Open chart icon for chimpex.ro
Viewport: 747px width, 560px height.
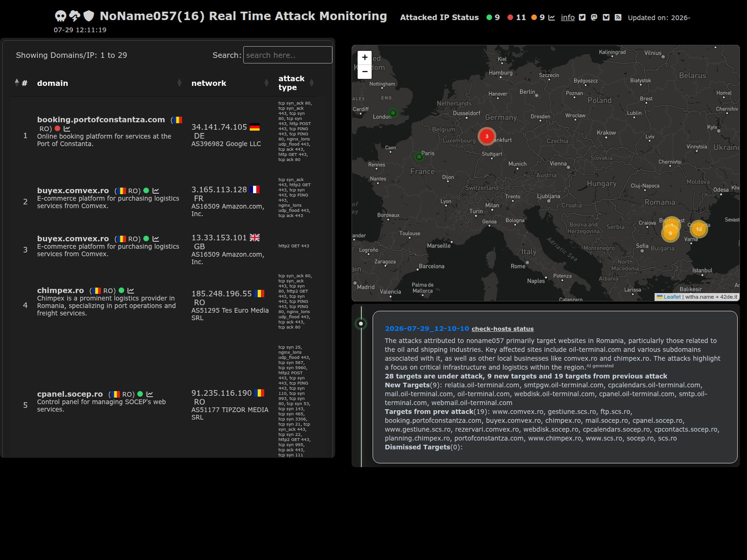click(131, 291)
